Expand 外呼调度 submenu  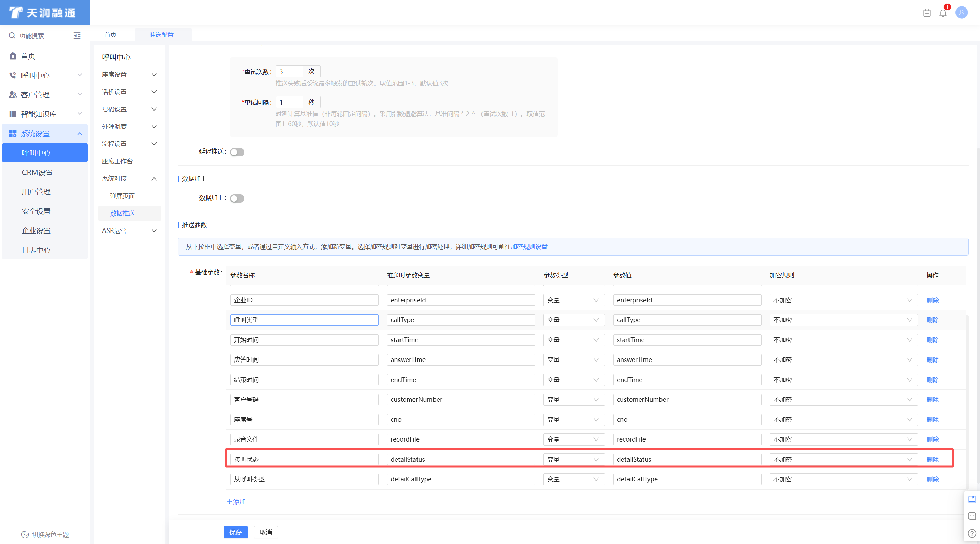coord(154,126)
